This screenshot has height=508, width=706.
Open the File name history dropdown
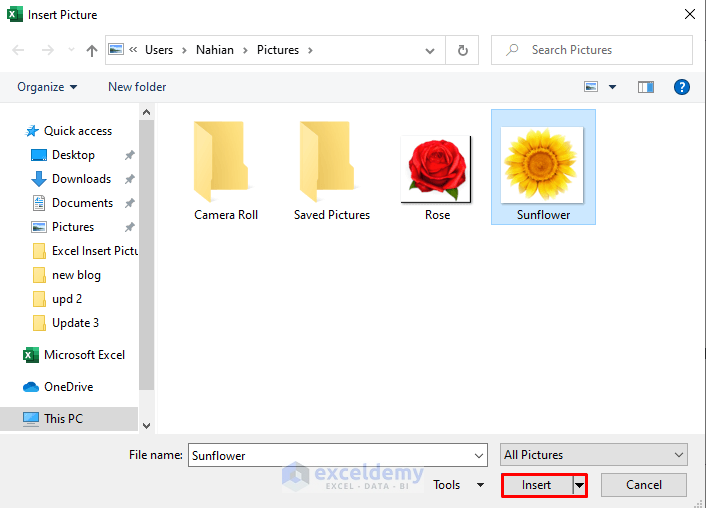[479, 456]
